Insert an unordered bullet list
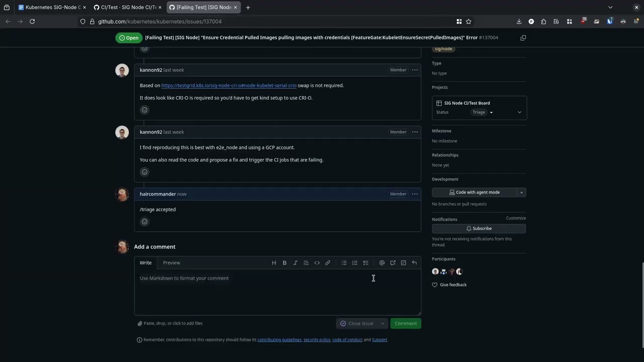 344,263
